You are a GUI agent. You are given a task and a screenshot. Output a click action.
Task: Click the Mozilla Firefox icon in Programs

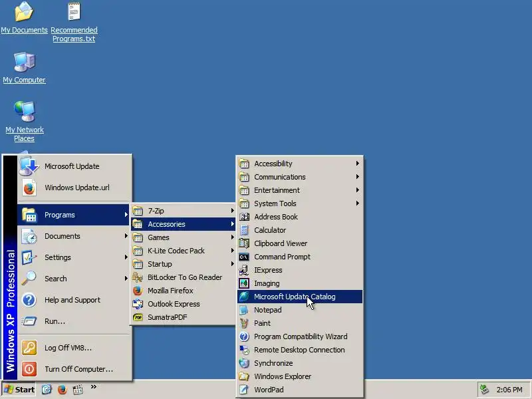[138, 291]
